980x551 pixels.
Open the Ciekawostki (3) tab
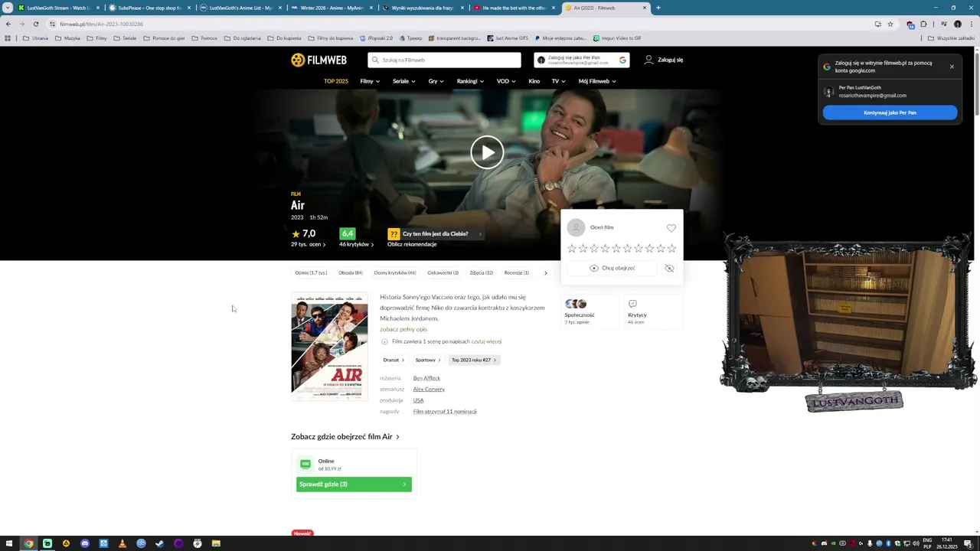(x=443, y=272)
